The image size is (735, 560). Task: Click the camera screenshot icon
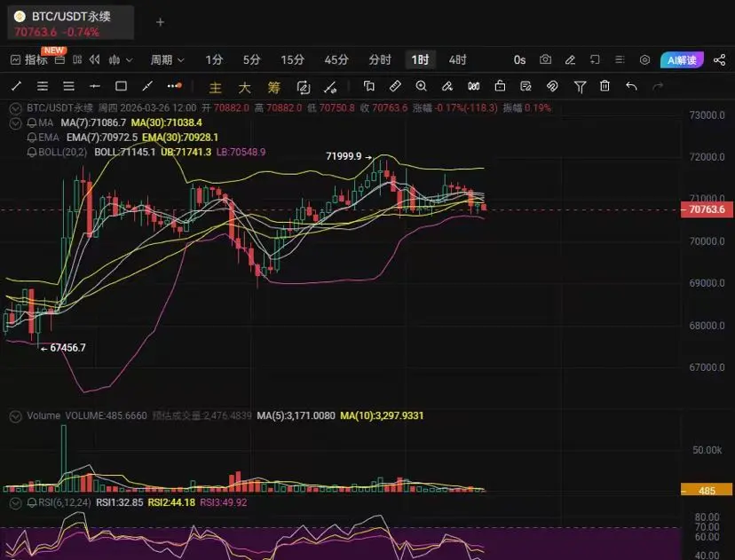pyautogui.click(x=545, y=60)
